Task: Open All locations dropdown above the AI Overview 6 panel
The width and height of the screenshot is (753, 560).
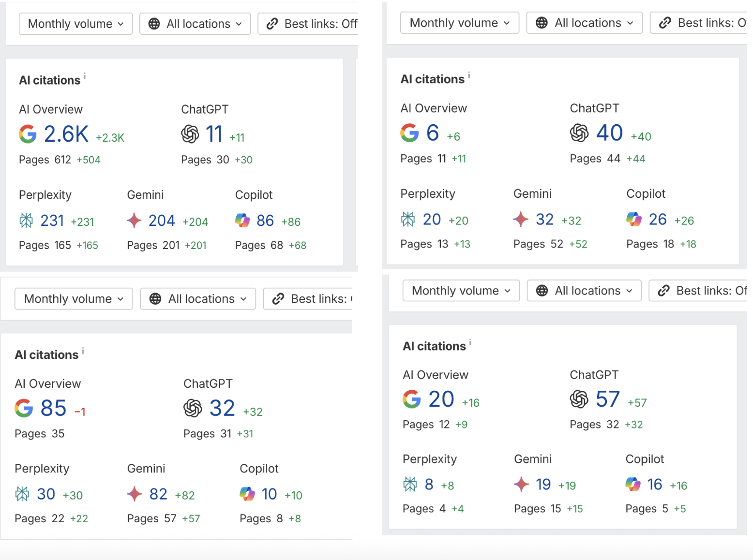Action: pos(584,23)
